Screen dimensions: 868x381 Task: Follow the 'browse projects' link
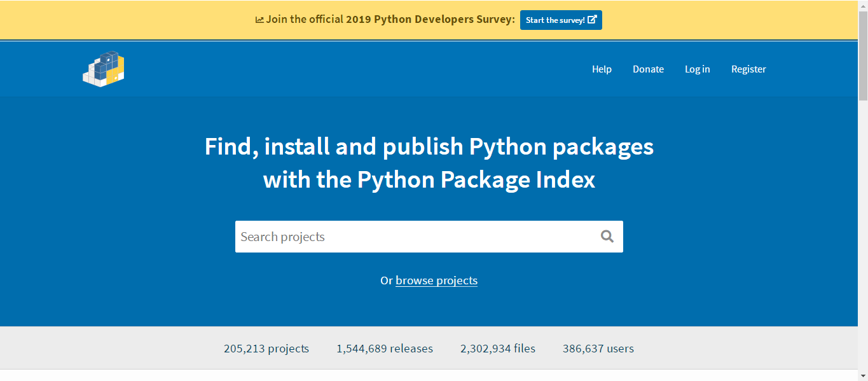tap(436, 281)
